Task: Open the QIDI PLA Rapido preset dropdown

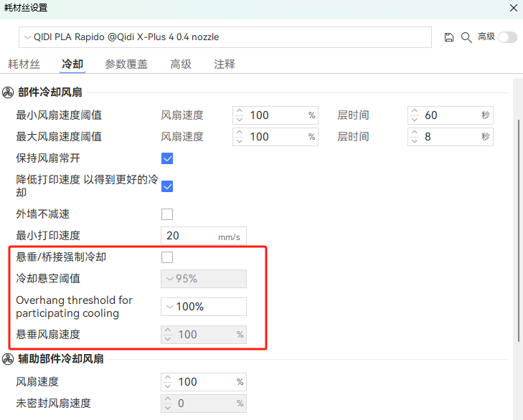Action: (x=225, y=37)
